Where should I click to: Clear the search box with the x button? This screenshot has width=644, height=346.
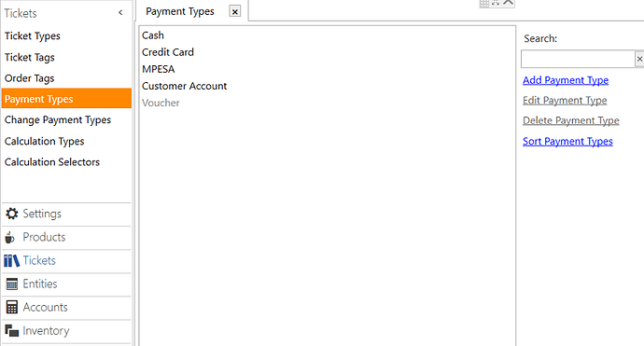pyautogui.click(x=639, y=59)
